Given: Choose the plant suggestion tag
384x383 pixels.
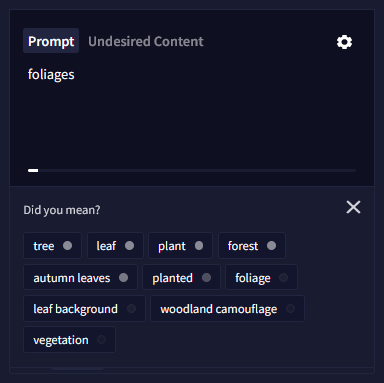Looking at the screenshot, I should pos(180,246).
